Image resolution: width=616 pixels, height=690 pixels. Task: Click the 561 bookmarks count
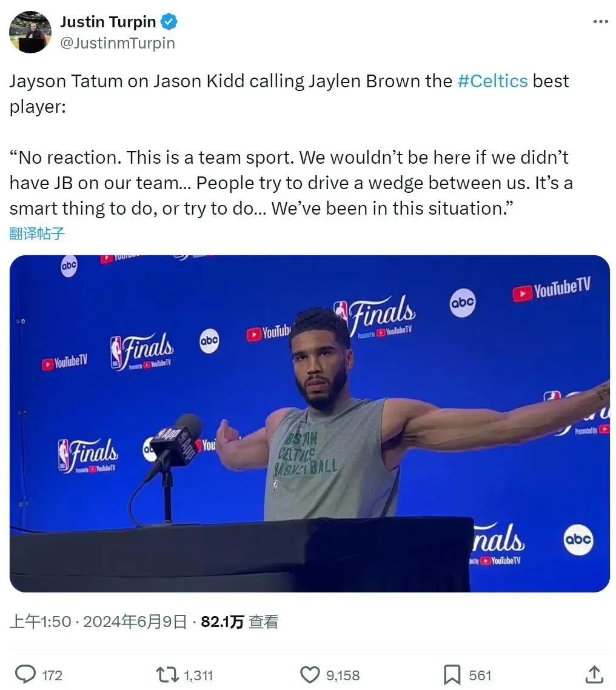480,675
